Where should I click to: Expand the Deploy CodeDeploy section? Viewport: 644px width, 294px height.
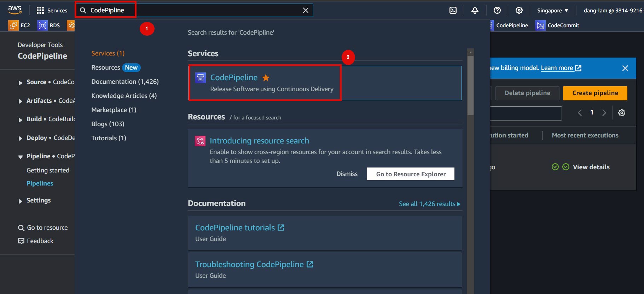pyautogui.click(x=20, y=139)
